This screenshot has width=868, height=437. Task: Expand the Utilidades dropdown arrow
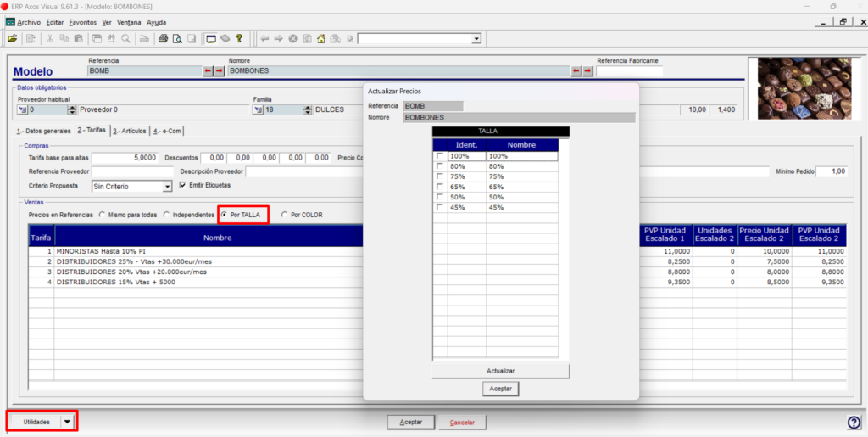[x=67, y=422]
